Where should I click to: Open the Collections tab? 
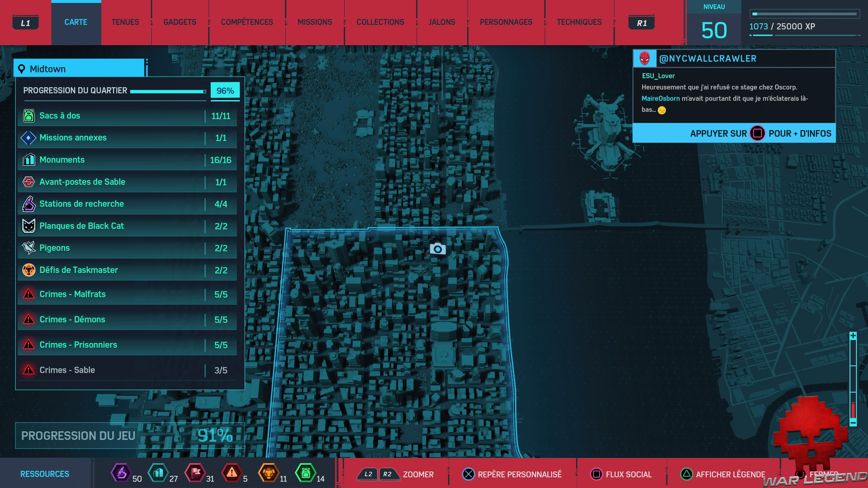(380, 22)
